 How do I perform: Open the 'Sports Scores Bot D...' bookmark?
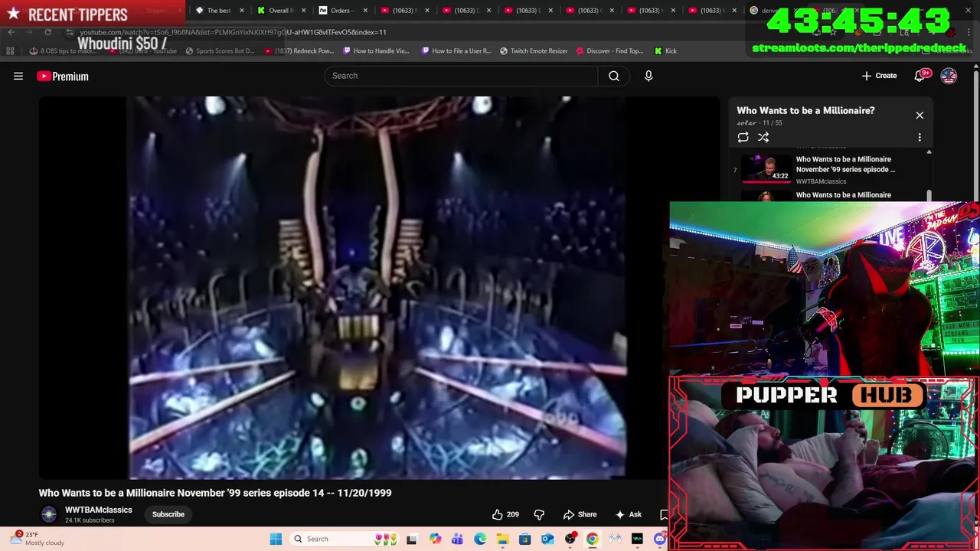coord(219,51)
